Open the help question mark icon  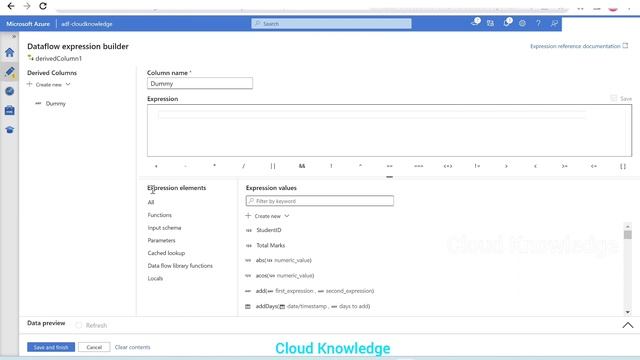pos(538,23)
